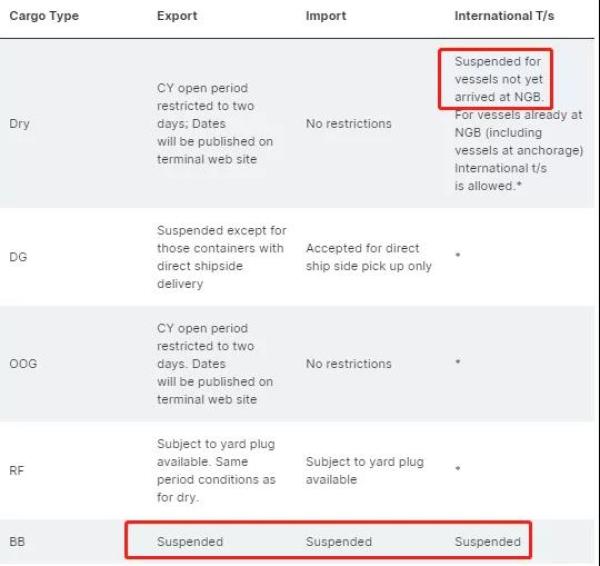
Task: Click BB import Suspended cell
Action: [338, 542]
